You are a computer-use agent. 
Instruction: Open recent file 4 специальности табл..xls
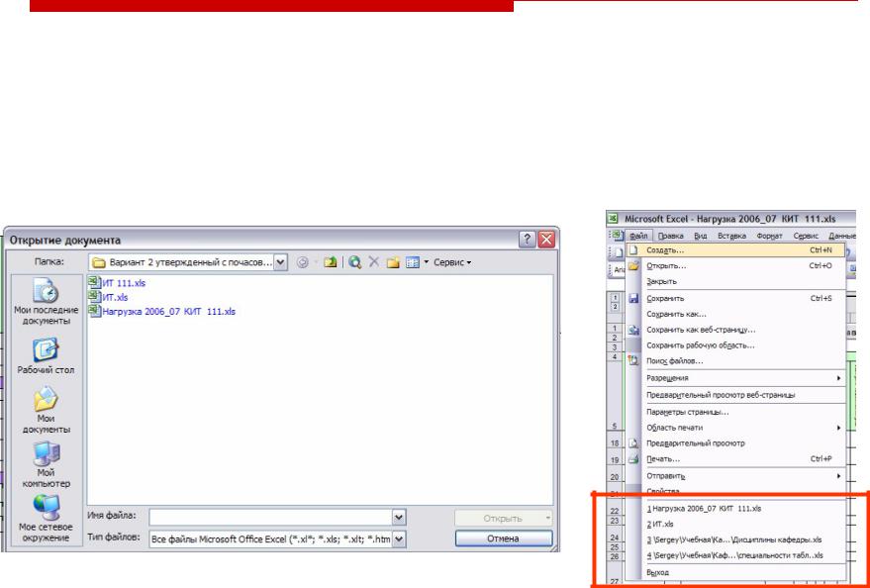[735, 555]
